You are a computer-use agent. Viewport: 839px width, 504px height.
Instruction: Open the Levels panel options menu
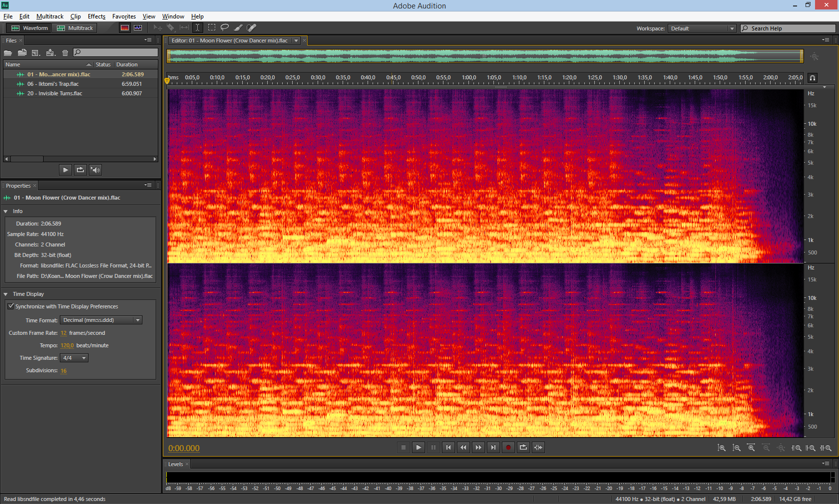tap(826, 464)
